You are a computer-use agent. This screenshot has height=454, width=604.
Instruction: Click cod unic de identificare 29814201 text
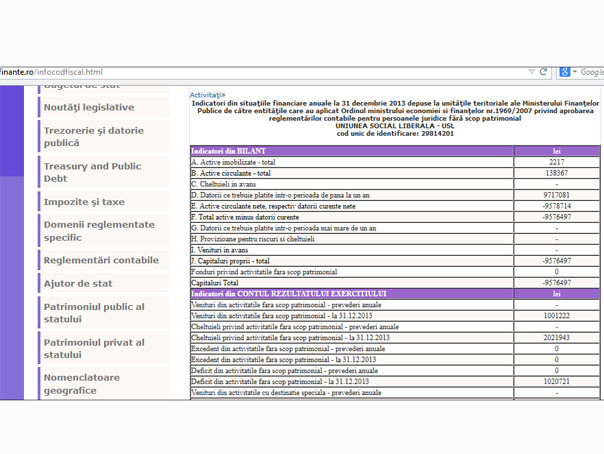[x=395, y=134]
